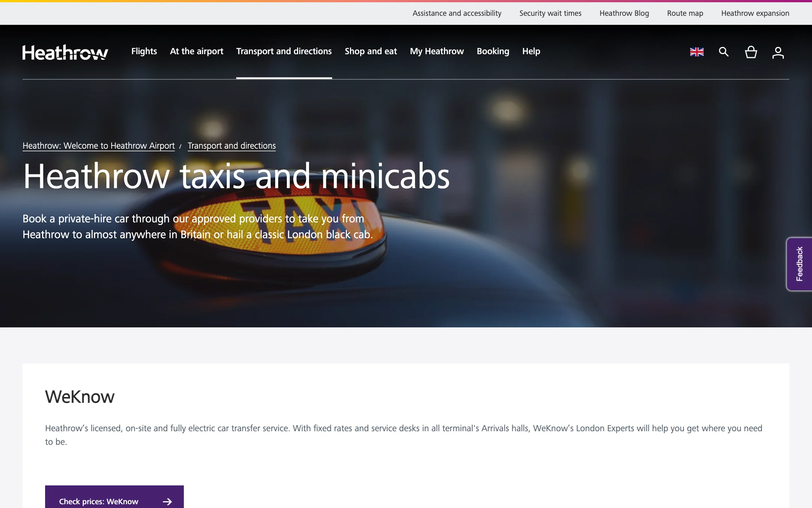
Task: Click the Heathrow taxis and minicabs heading
Action: [236, 176]
